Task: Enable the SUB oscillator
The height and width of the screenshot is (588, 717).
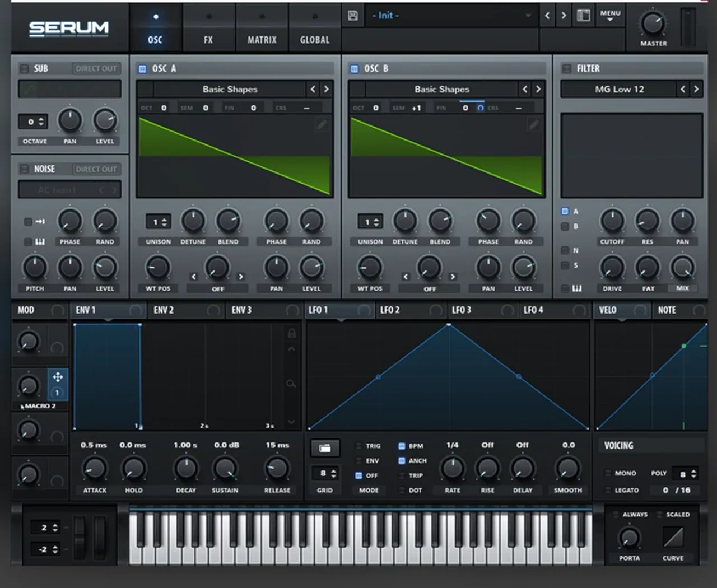Action: point(24,68)
